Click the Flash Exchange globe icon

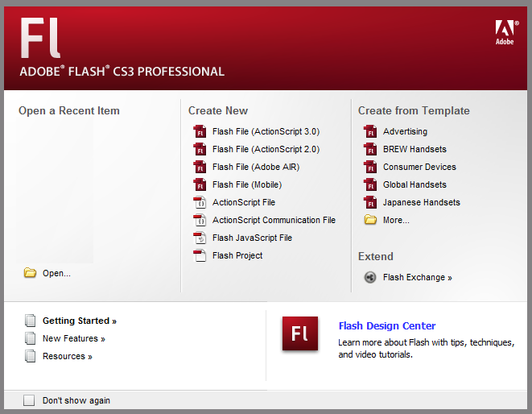(369, 277)
